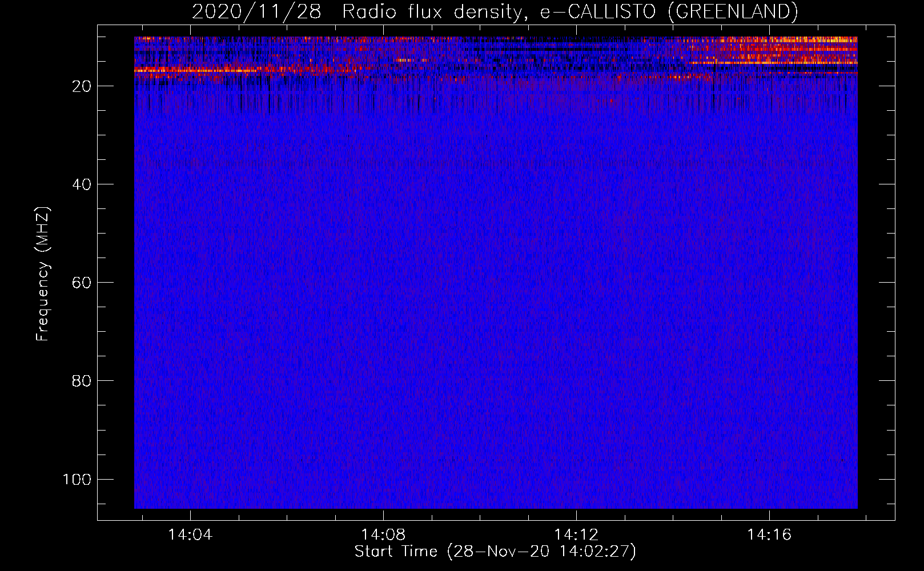
Task: Click the 40 frequency tick label
Action: click(82, 184)
